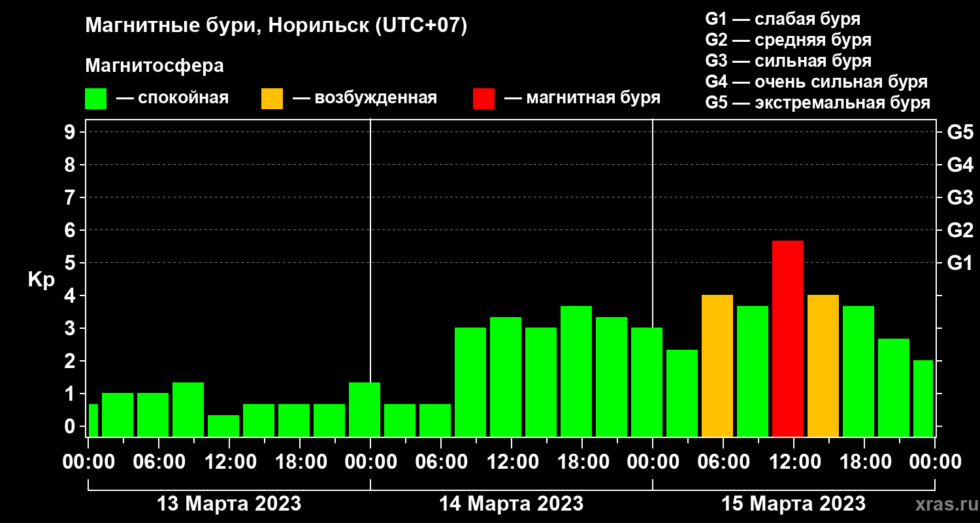Click the orange excited magnetosphere legend swatch
The width and height of the screenshot is (980, 523).
(272, 99)
